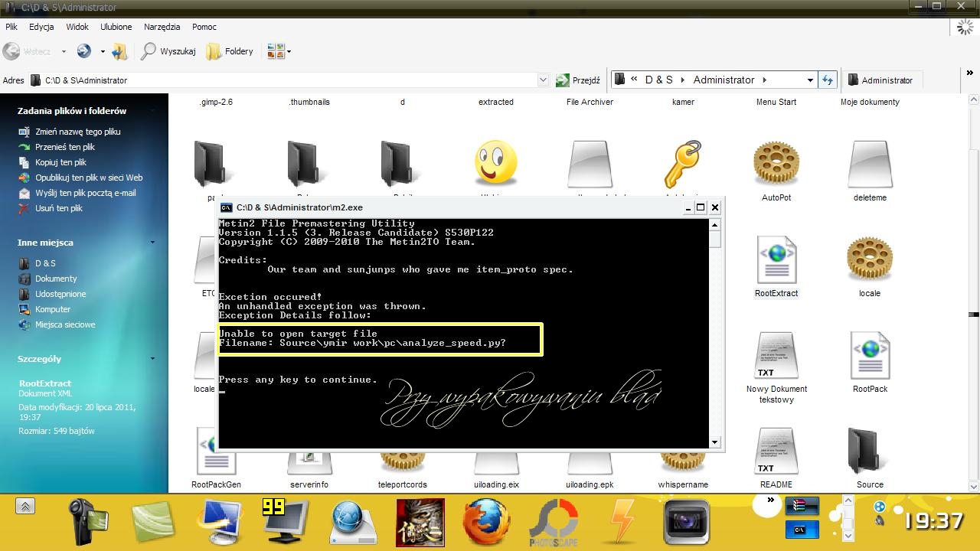This screenshot has height=551, width=980.
Task: Open the views button dropdown
Action: click(289, 52)
